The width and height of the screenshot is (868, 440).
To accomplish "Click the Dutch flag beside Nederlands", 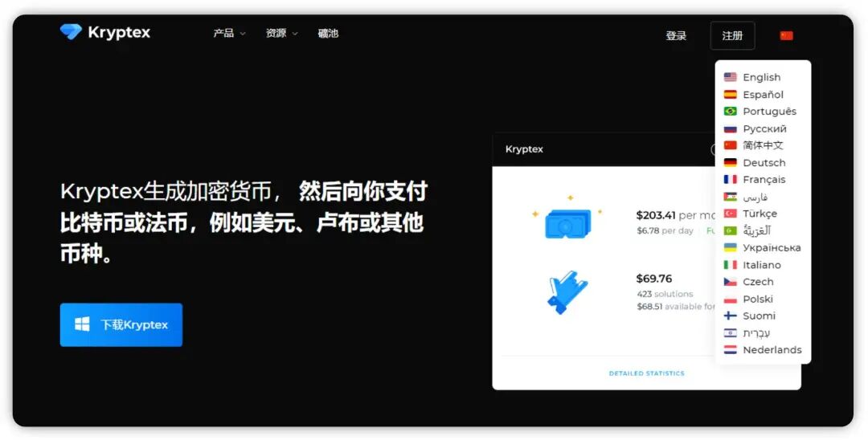I will tap(730, 350).
